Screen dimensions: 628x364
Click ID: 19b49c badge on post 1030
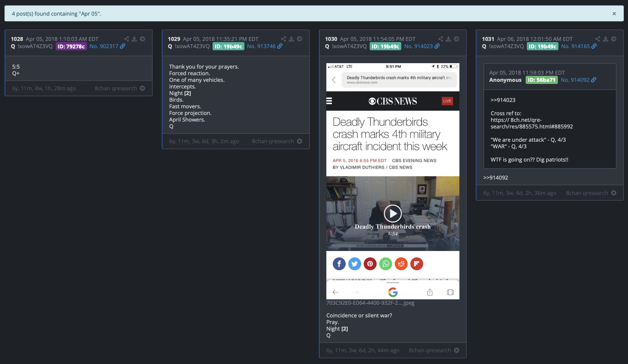[385, 46]
